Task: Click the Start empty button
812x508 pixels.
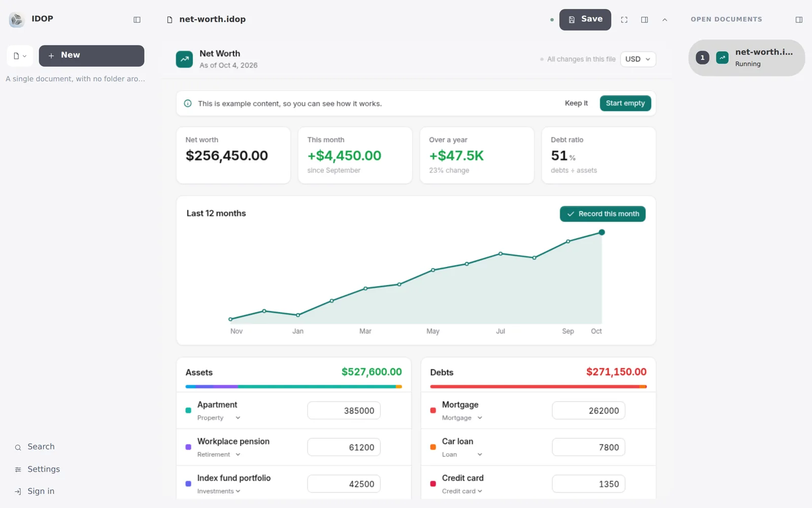Action: [625, 103]
